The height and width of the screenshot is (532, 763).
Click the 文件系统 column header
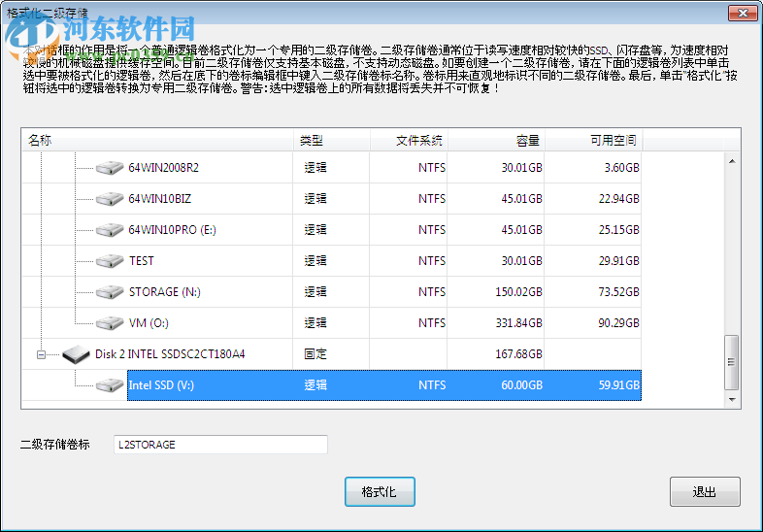tap(410, 141)
